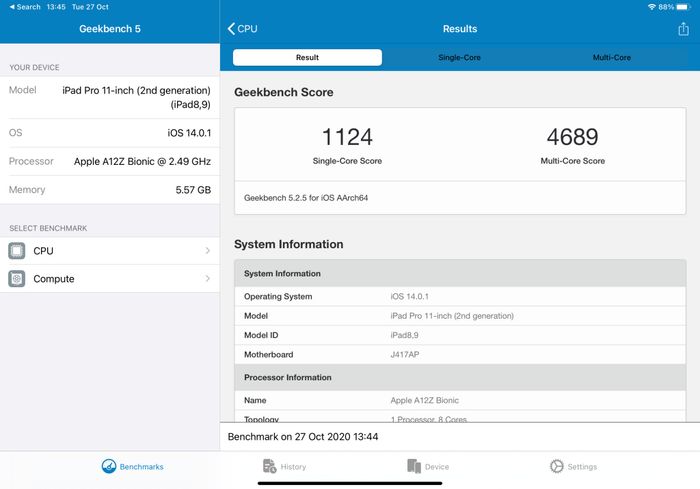700x489 pixels.
Task: Tap the Results title
Action: coord(460,29)
